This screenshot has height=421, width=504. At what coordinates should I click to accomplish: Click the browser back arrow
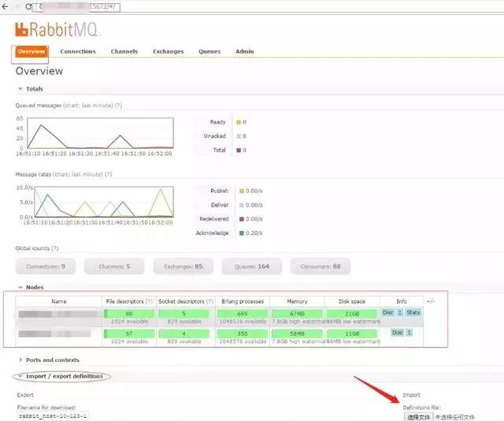click(x=5, y=6)
